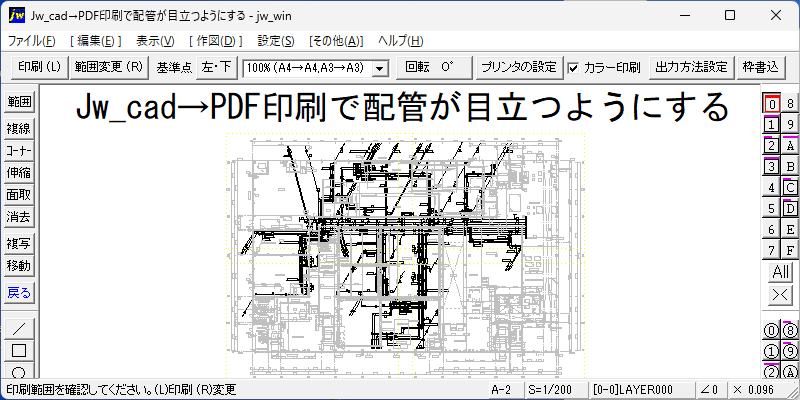Click 左・下 base point button
Viewport: 800px width, 400px height.
tap(217, 67)
